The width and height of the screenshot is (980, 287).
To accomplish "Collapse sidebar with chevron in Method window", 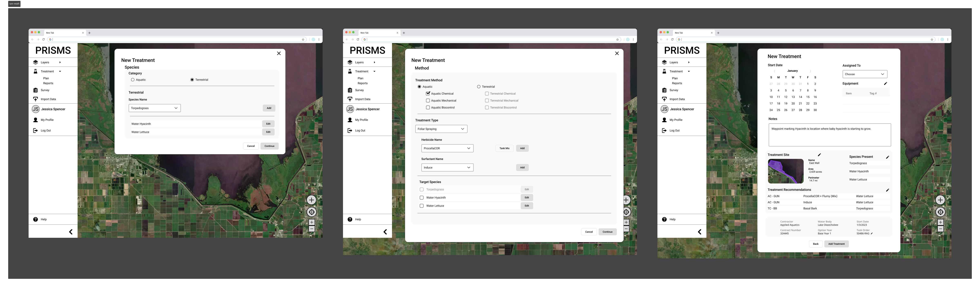I will point(385,232).
